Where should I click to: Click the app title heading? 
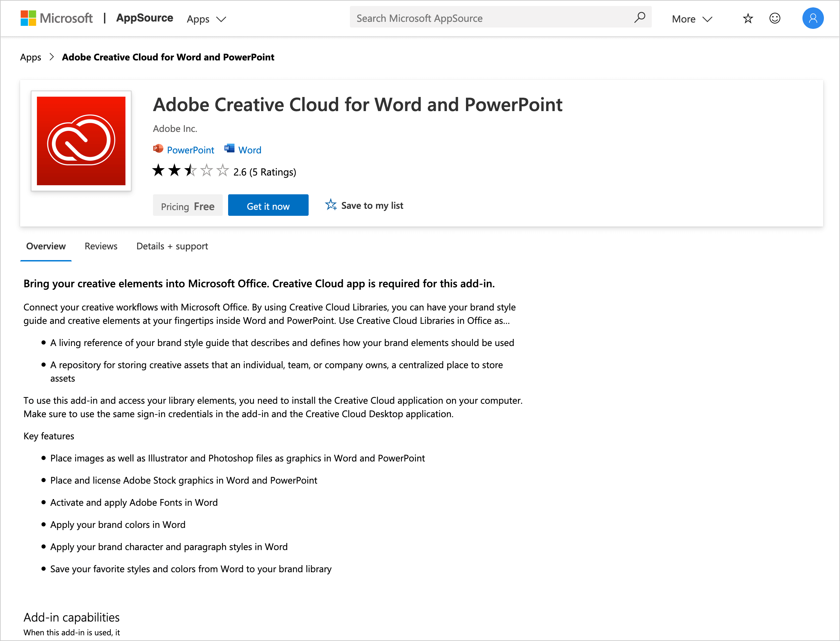(358, 105)
